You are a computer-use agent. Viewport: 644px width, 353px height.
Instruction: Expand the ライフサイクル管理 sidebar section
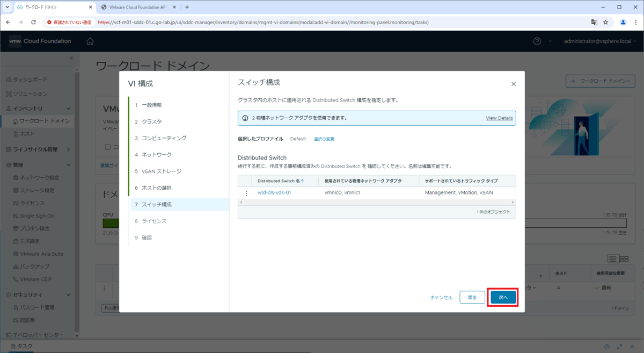pos(68,149)
